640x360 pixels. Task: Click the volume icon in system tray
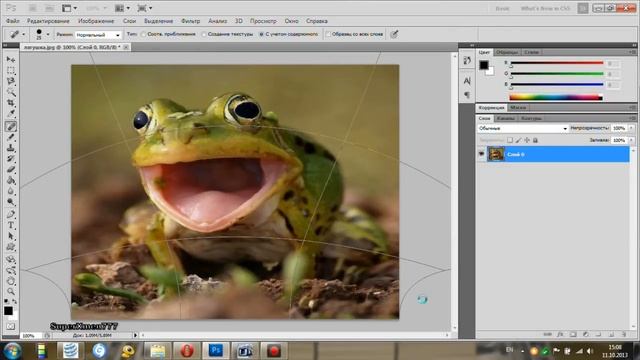tap(590, 351)
